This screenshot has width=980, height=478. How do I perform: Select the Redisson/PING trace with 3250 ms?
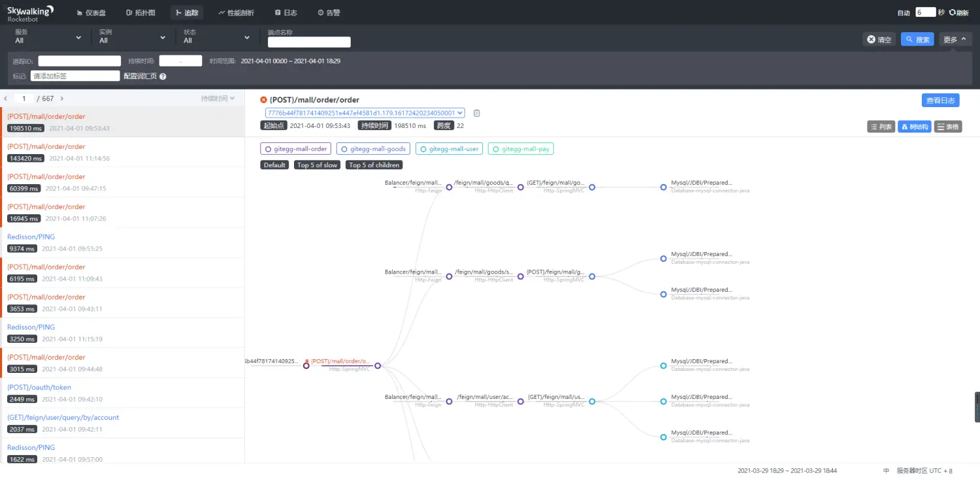[x=122, y=332]
